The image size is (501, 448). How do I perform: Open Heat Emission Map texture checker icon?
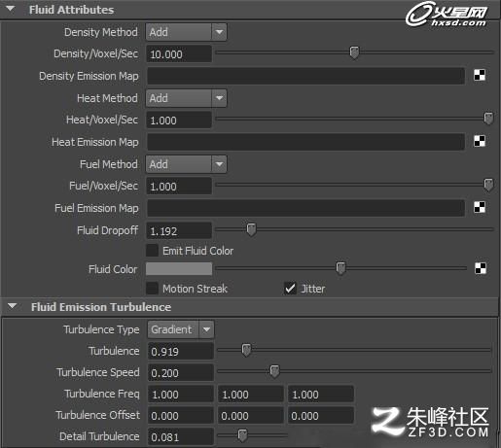point(480,141)
